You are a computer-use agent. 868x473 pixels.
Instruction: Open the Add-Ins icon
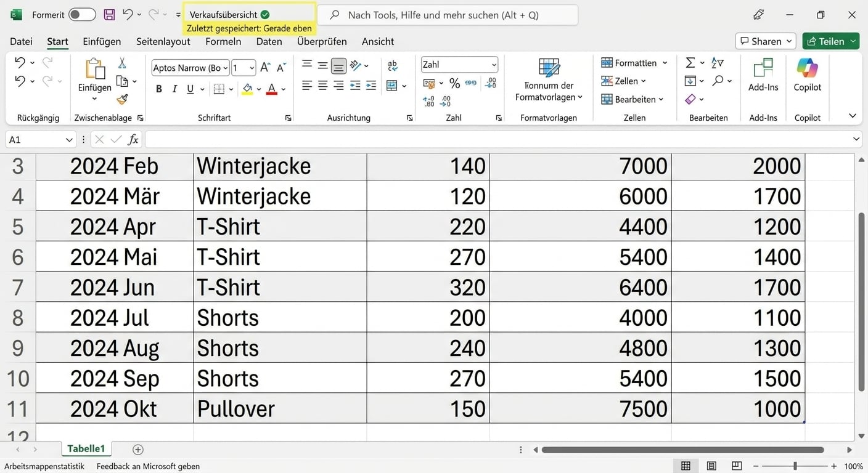tap(763, 67)
